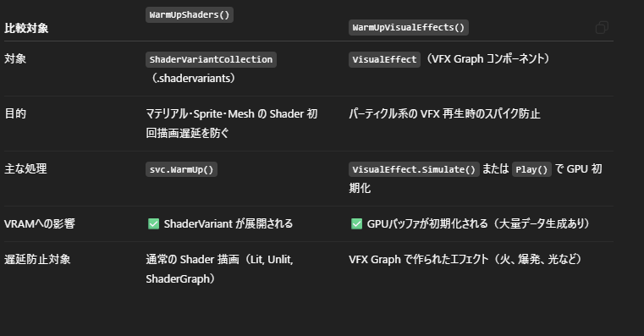Click green checkmark beside GPUバッファが初期化される
This screenshot has height=336, width=644.
[356, 224]
